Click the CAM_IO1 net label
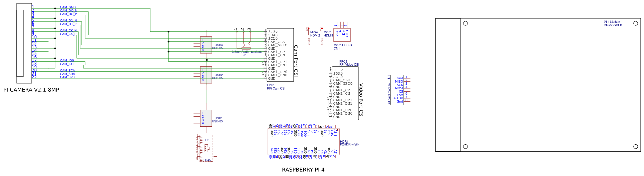This screenshot has height=176, width=644. coord(67,64)
